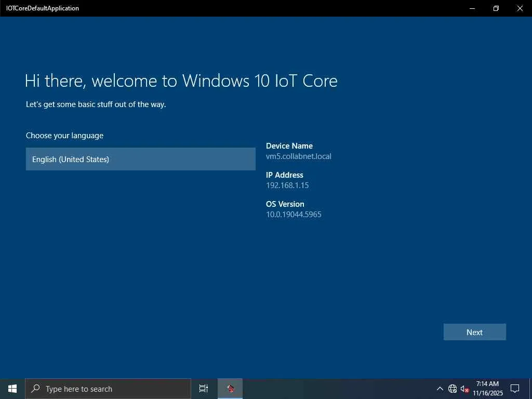532x399 pixels.
Task: Click the OS Version label
Action: (x=285, y=204)
